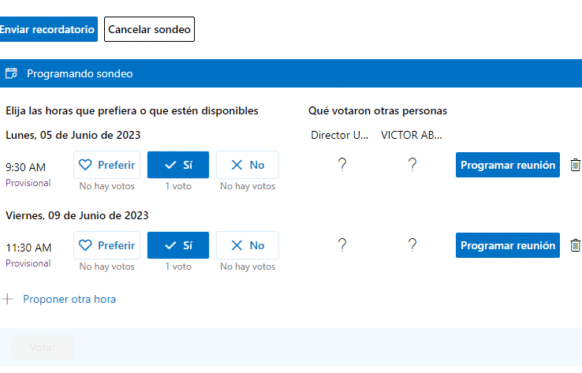Click the Programando sondeo calendar icon
The height and width of the screenshot is (373, 582).
point(11,73)
